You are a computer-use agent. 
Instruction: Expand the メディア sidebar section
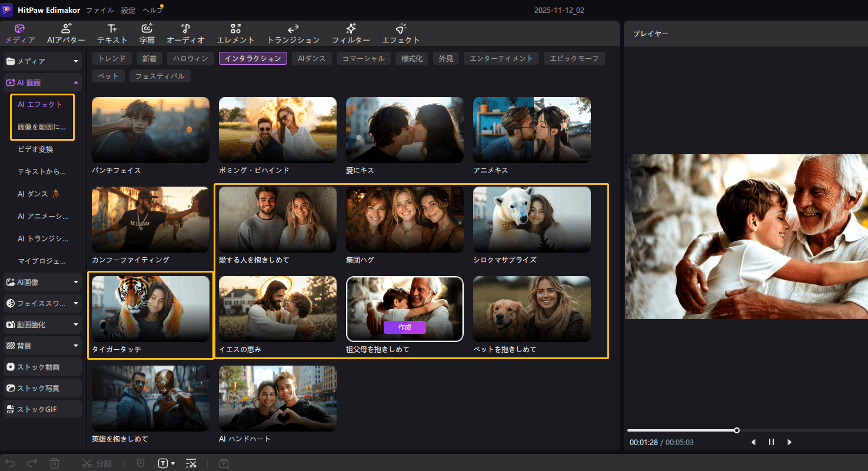point(75,61)
